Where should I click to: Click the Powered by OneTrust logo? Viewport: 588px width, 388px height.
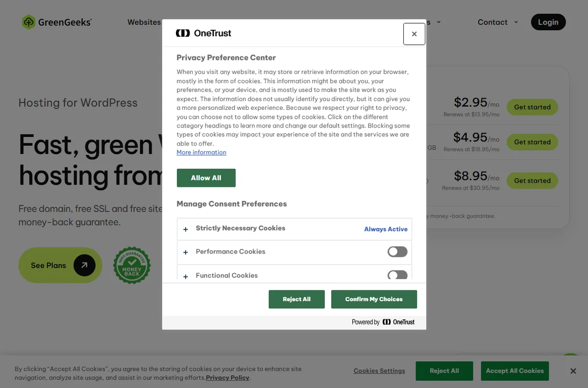click(x=383, y=322)
